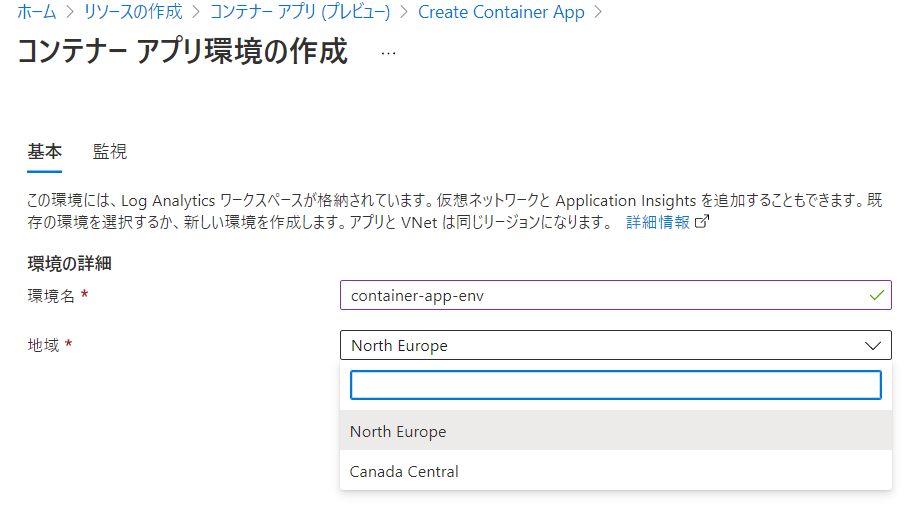Focus the 環境名 input field
The width and height of the screenshot is (921, 527).
(616, 295)
